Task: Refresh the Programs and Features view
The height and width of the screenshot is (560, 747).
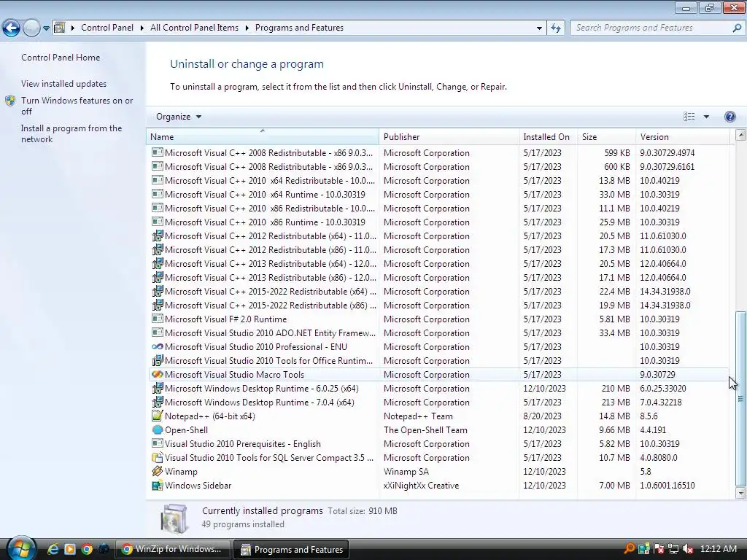Action: (555, 28)
